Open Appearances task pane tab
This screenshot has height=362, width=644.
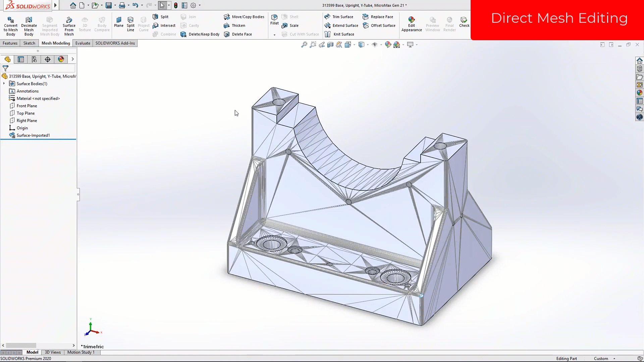[640, 93]
